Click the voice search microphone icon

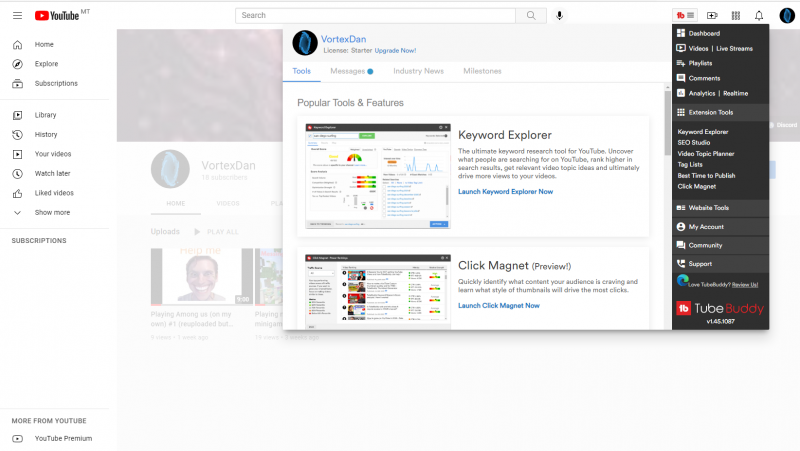coord(559,15)
